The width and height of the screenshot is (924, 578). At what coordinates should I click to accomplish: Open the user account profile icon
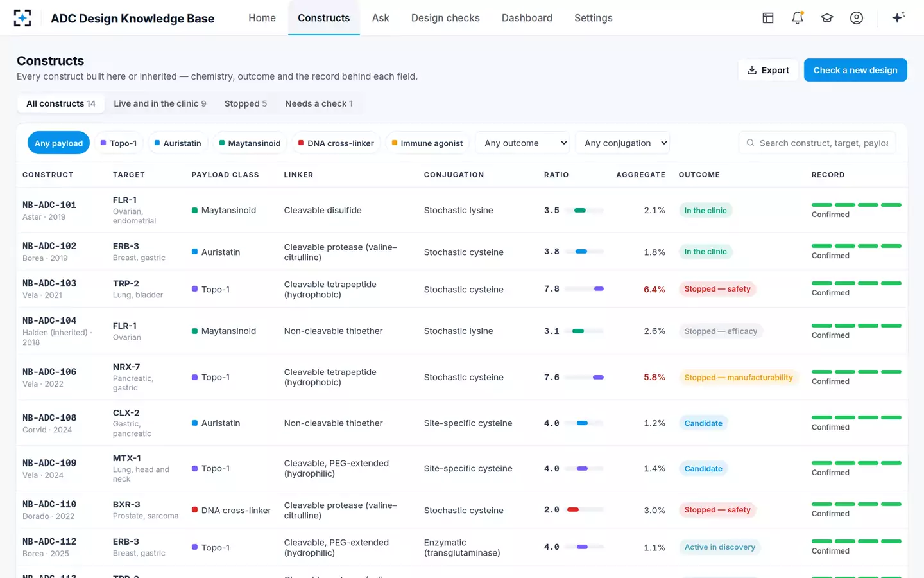(x=857, y=18)
